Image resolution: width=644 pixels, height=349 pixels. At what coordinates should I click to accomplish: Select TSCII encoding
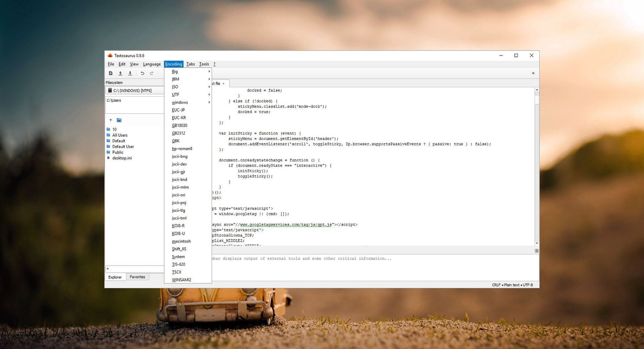(x=188, y=272)
